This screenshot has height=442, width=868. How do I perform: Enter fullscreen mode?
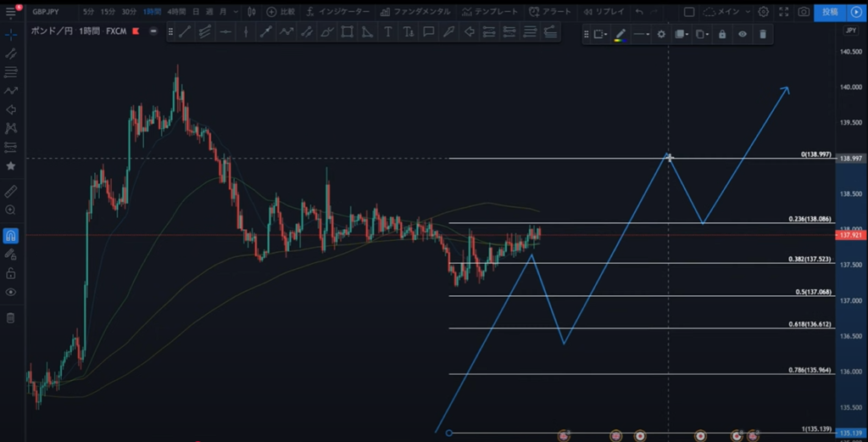click(784, 12)
